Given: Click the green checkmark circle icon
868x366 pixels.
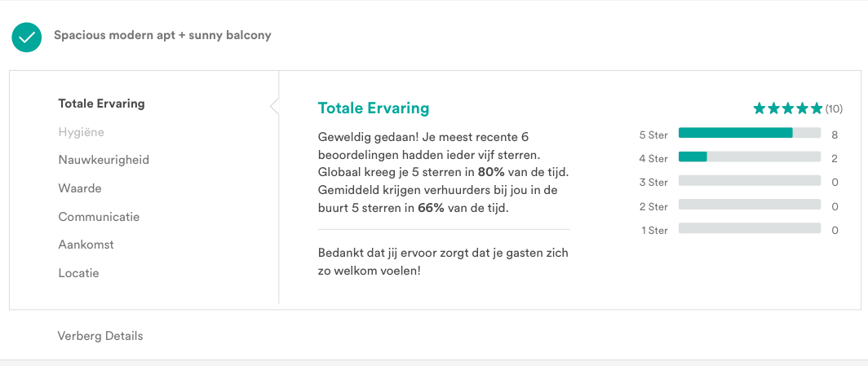Looking at the screenshot, I should coord(26,37).
